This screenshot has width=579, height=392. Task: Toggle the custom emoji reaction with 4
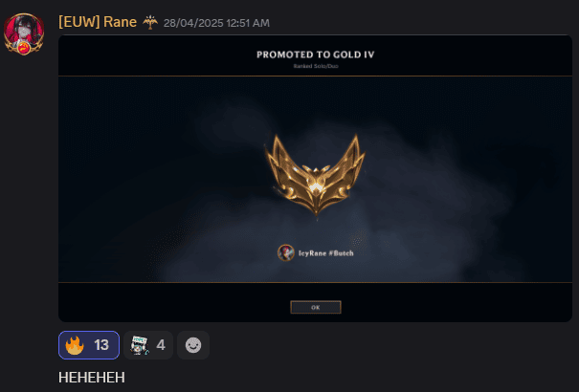click(x=148, y=345)
